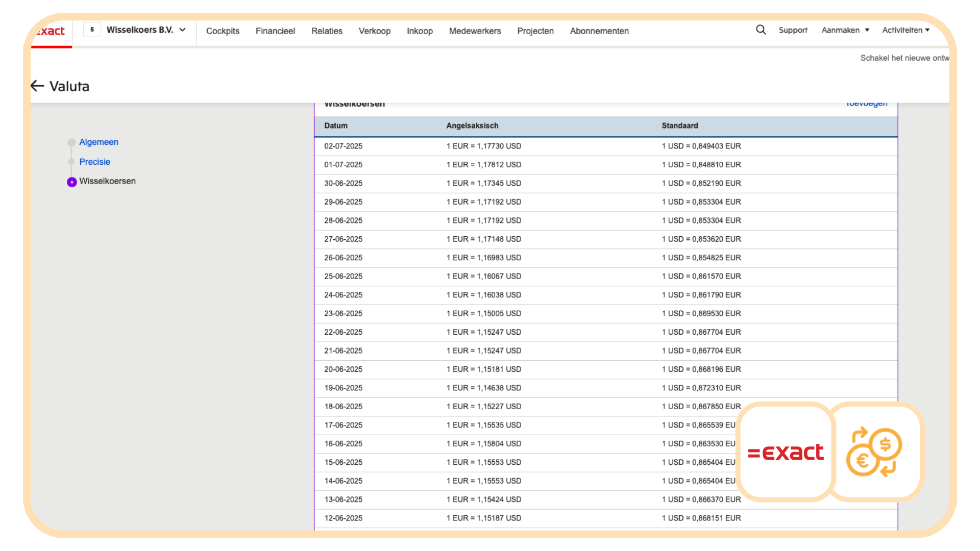Select the 18-06-2025 row date
The image size is (980, 551).
[344, 407]
